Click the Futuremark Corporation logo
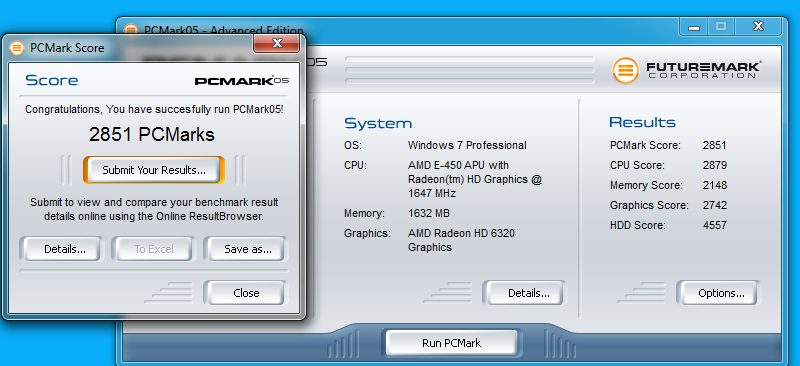Screen dimensions: 800x366 pyautogui.click(x=687, y=70)
